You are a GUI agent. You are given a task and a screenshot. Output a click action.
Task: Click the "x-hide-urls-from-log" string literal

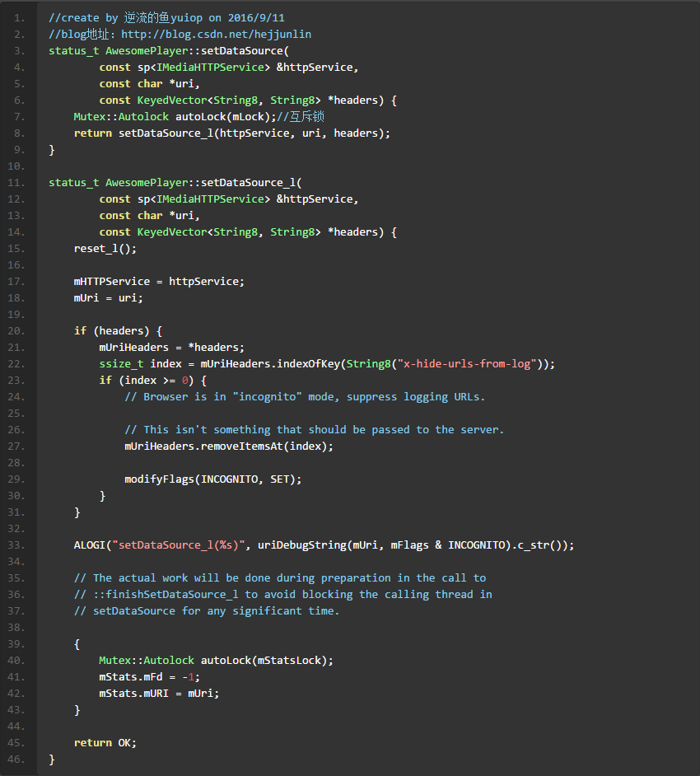[464, 363]
